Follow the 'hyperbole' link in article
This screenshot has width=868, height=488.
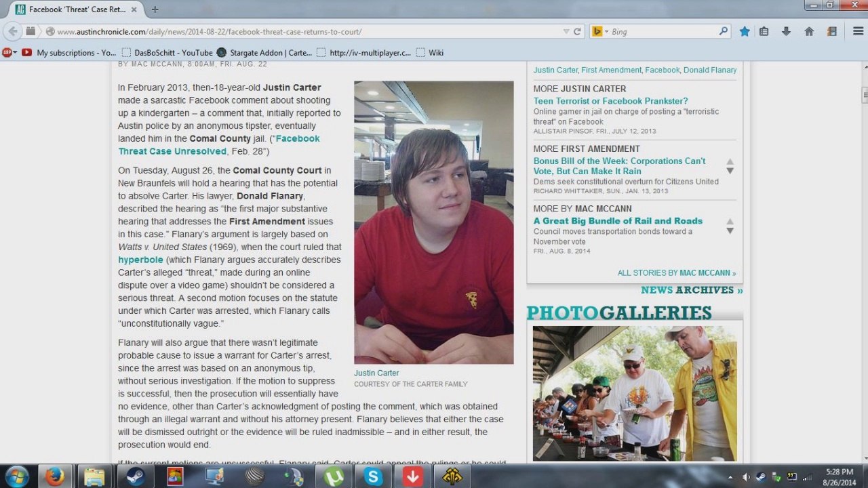140,260
